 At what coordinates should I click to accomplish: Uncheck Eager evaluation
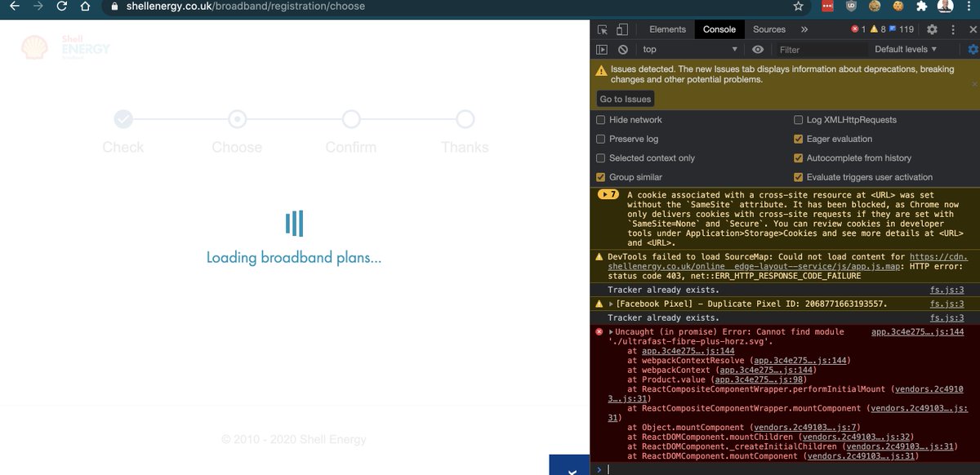pyautogui.click(x=799, y=139)
